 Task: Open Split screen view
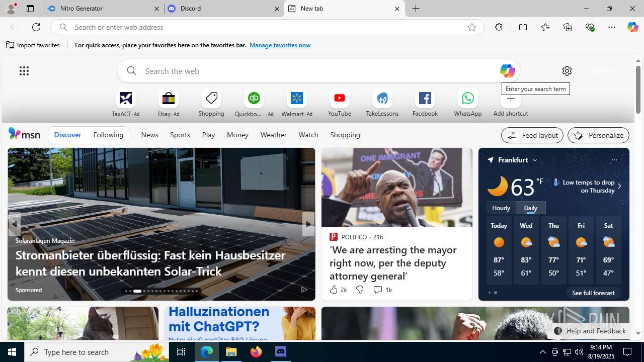coord(523,27)
